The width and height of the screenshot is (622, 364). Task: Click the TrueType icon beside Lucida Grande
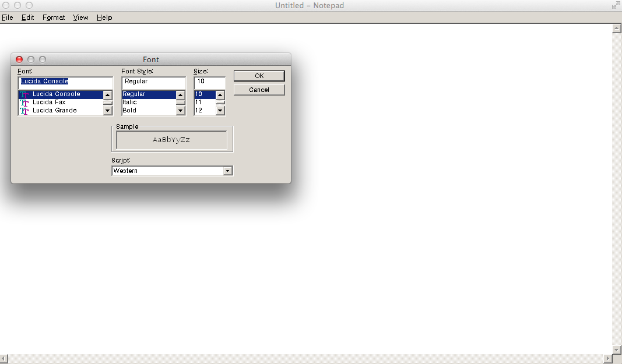(24, 111)
